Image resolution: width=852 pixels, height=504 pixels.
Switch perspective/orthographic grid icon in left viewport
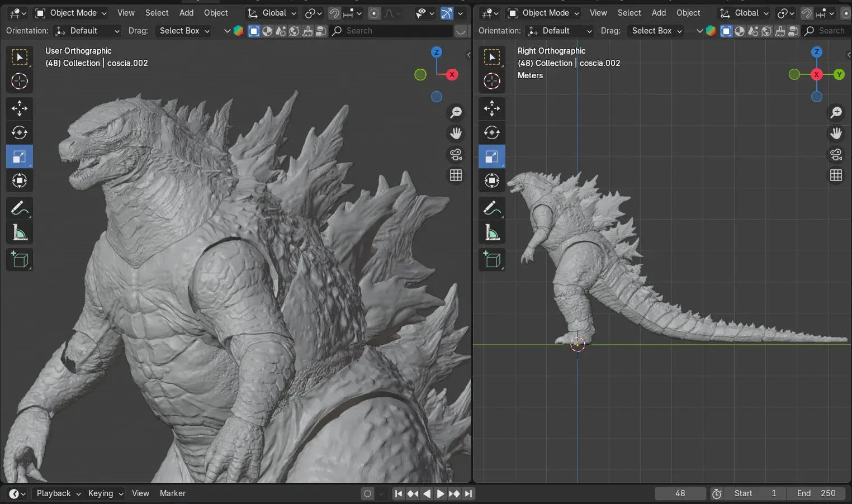(x=456, y=175)
